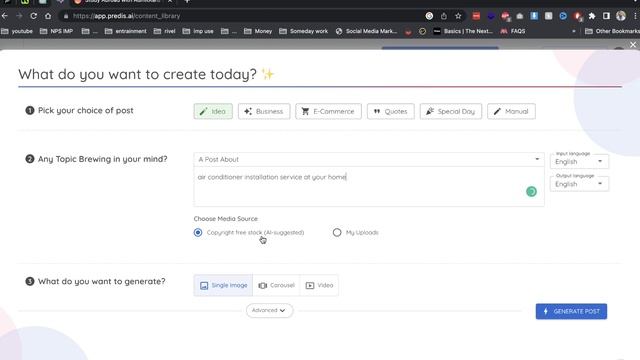
Task: Click into the topic text area
Action: [x=369, y=187]
